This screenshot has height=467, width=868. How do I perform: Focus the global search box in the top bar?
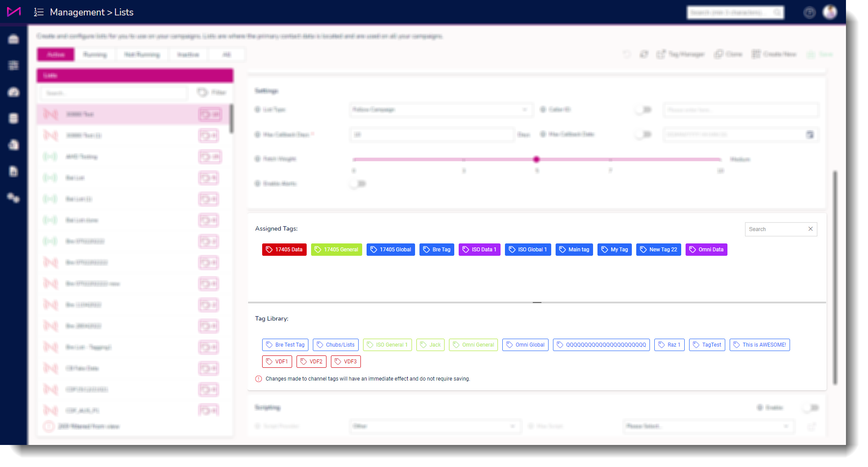click(x=735, y=13)
